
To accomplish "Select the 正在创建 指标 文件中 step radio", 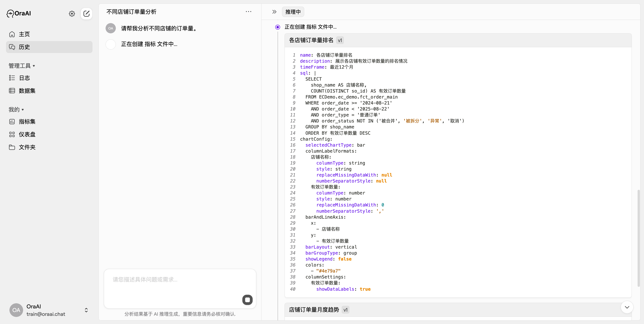I will 277,27.
